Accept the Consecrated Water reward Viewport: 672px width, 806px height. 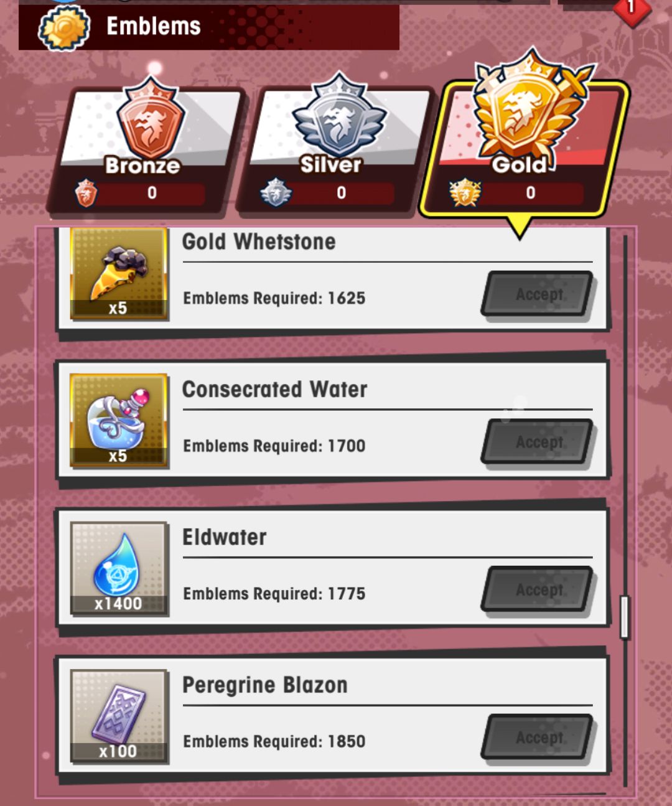538,442
